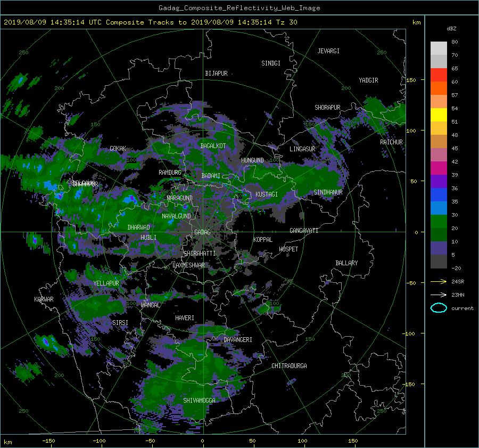479x448 pixels.
Task: Click the 'km' label at bottom-left corner
Action: (x=7, y=442)
